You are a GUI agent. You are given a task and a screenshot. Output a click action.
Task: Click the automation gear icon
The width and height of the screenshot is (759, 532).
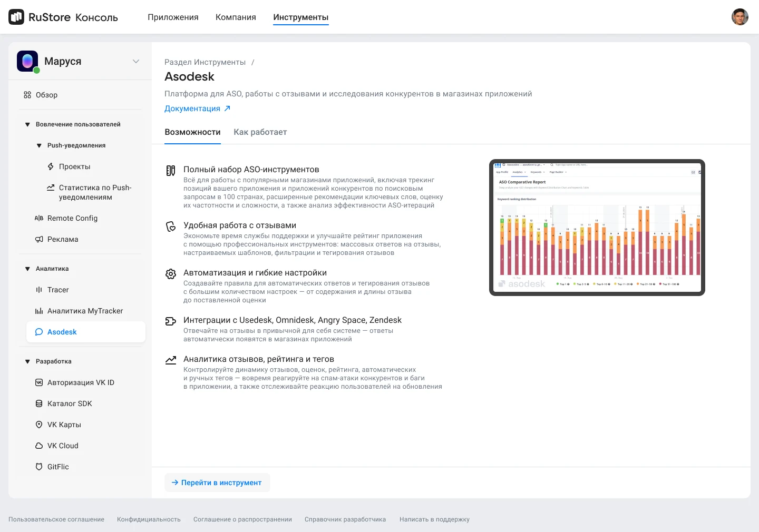pyautogui.click(x=171, y=274)
